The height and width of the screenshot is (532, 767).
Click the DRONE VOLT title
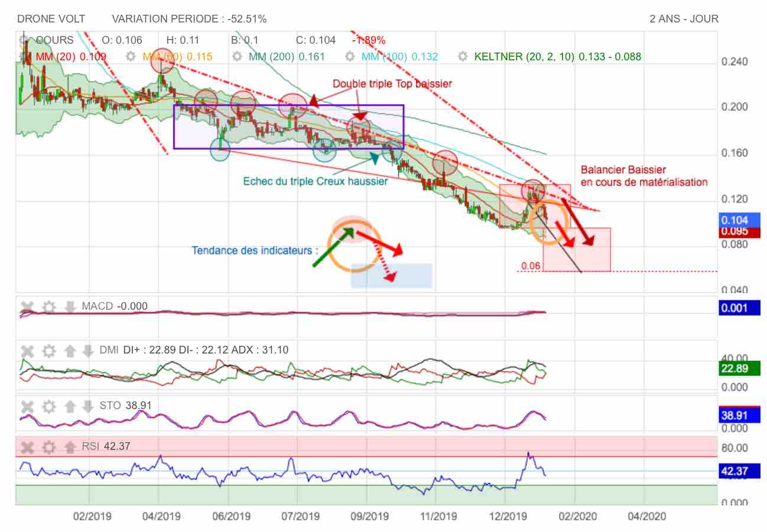(x=51, y=19)
